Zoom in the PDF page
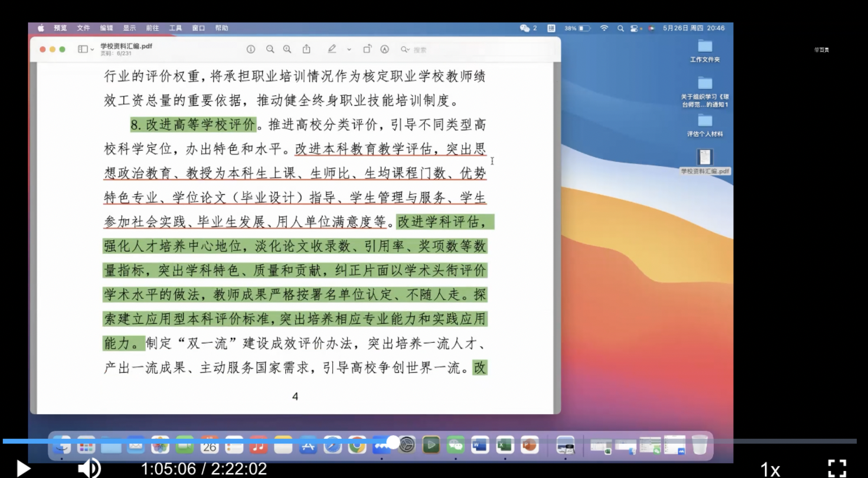Screen dimensions: 868x478 click(287, 49)
